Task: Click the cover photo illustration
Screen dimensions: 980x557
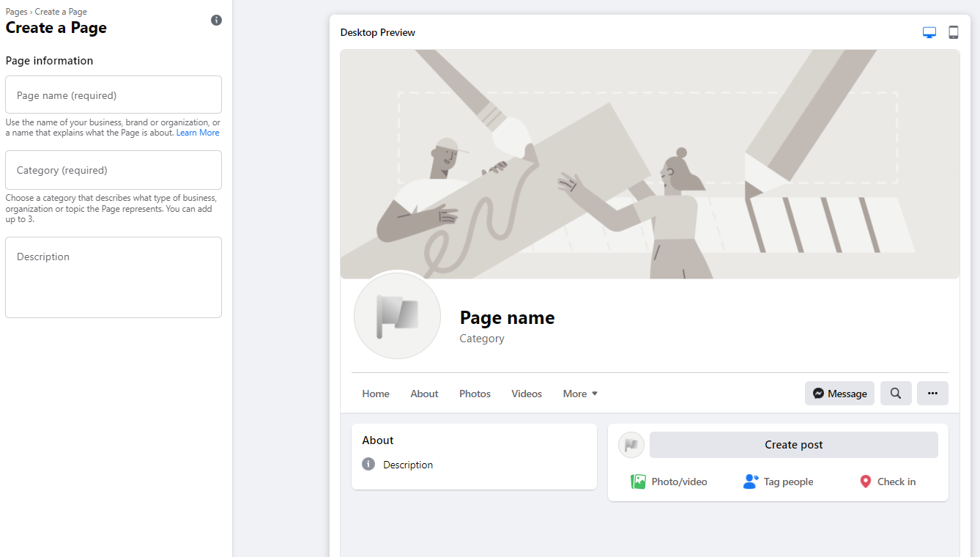Action: pos(650,164)
